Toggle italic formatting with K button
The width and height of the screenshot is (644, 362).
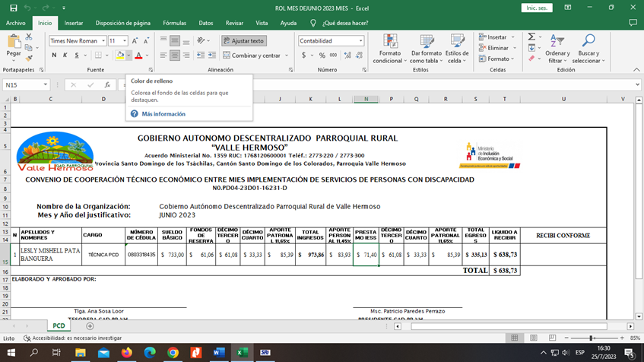coord(65,56)
